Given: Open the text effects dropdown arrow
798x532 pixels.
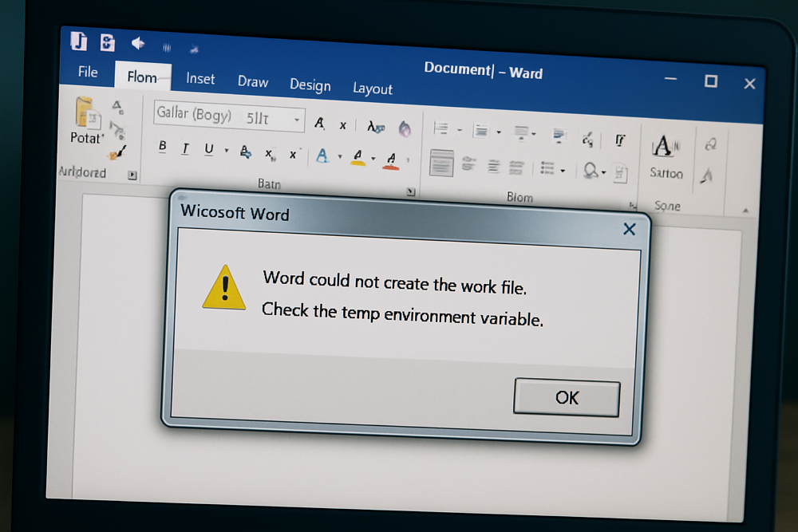Looking at the screenshot, I should point(340,157).
